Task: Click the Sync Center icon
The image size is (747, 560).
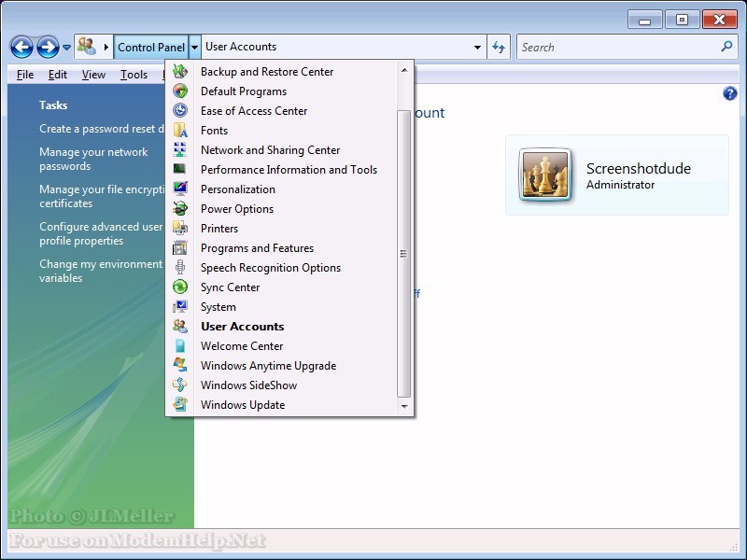Action: click(180, 287)
